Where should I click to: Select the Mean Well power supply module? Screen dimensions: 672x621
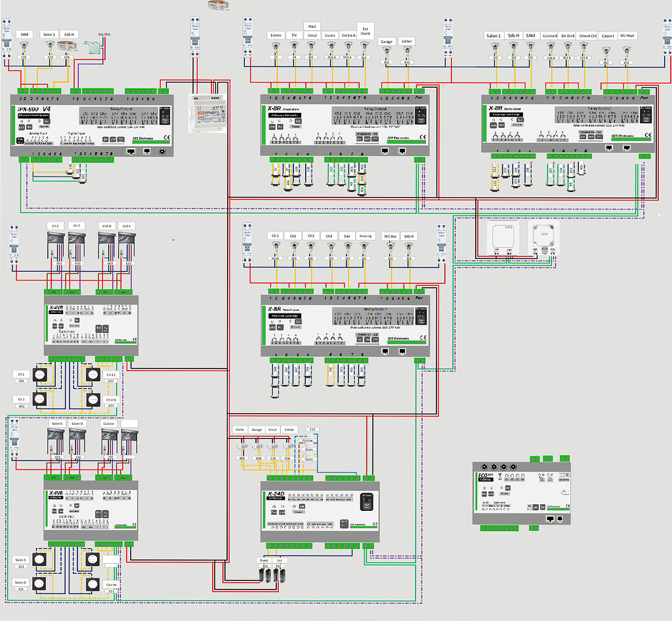click(x=208, y=113)
